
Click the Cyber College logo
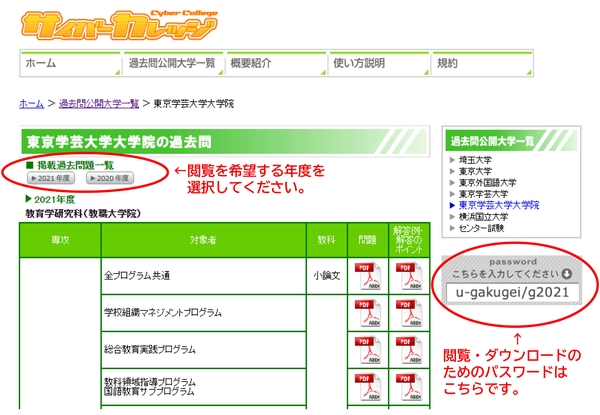[119, 25]
